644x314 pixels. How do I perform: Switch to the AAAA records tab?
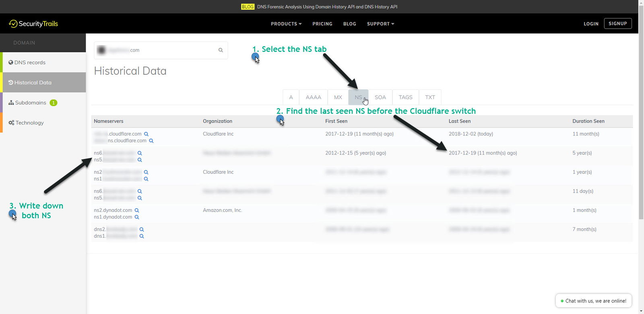click(314, 97)
